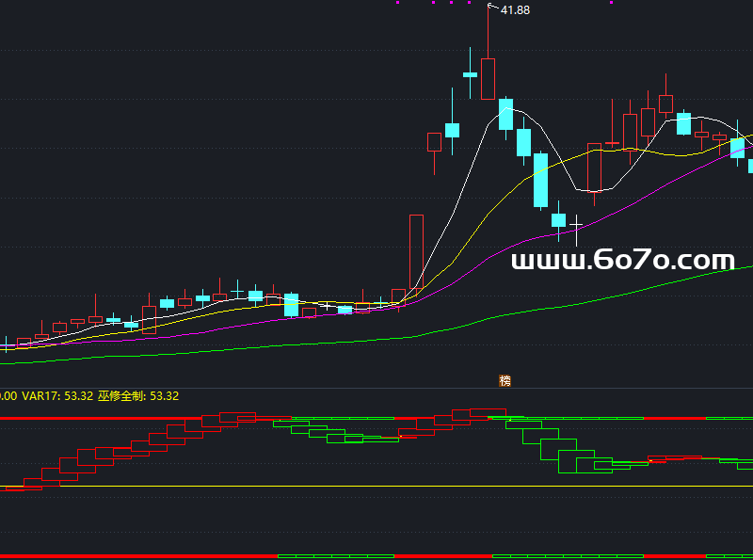Select the 巫修全制: 53.32 indicator label
Screen dimensions: 753x560
(138, 396)
